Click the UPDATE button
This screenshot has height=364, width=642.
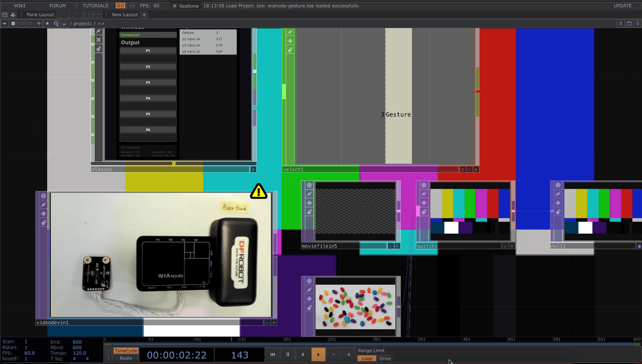click(622, 6)
